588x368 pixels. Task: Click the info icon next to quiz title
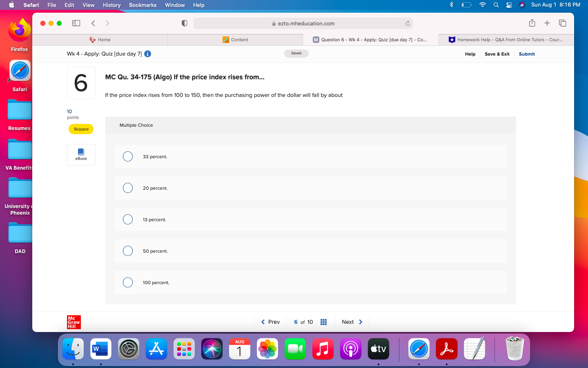(x=147, y=54)
